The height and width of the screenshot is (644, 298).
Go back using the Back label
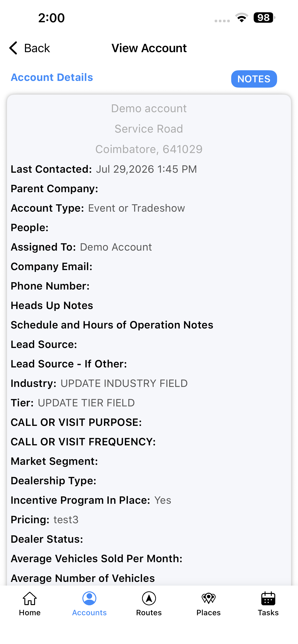tap(37, 48)
